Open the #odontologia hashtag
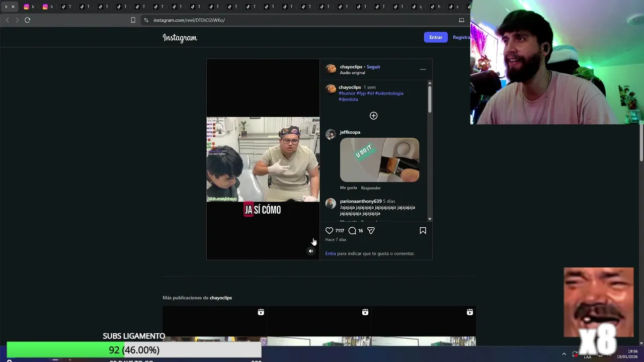The image size is (644, 362). coord(389,93)
